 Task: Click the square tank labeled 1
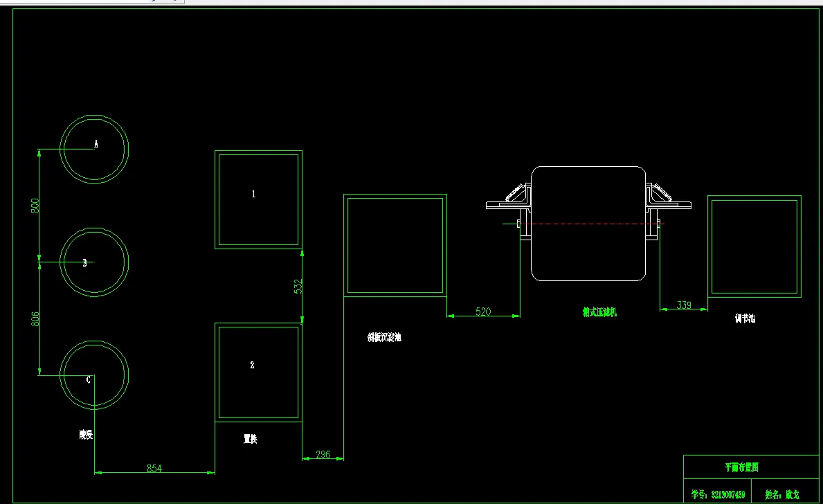coord(258,199)
